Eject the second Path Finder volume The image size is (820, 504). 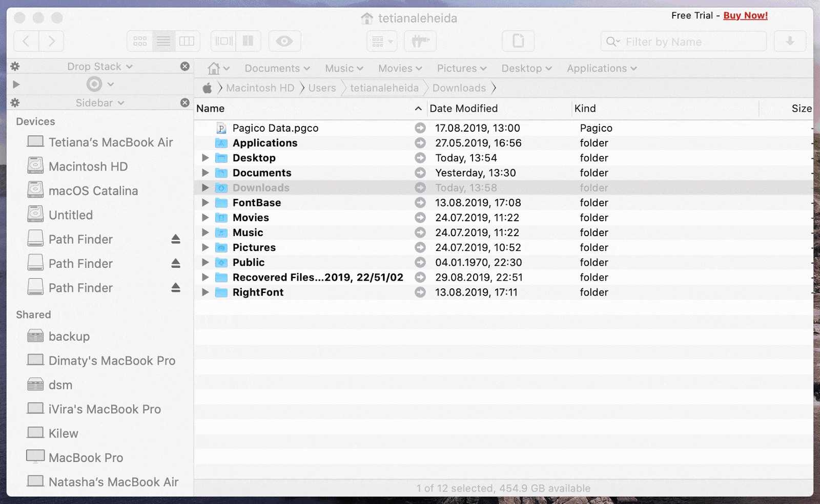pyautogui.click(x=176, y=263)
